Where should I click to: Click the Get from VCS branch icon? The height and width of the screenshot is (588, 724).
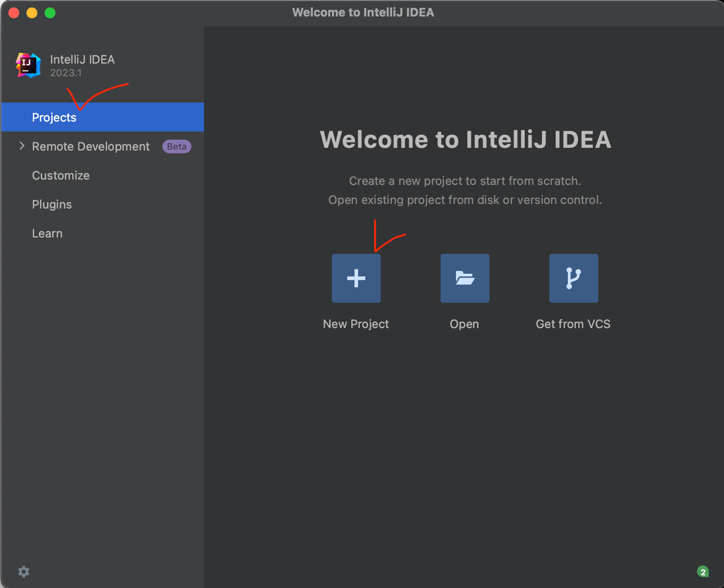(573, 278)
